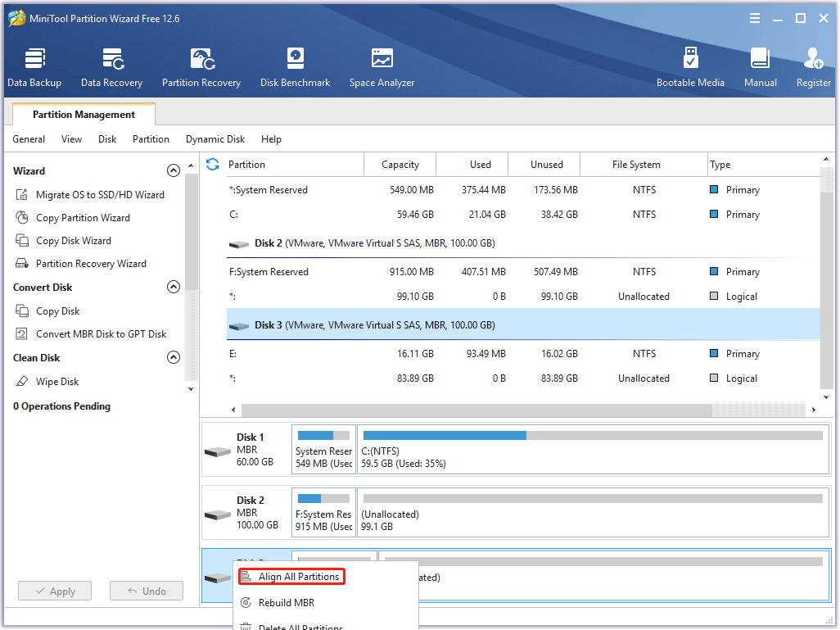
Task: Click the Disk 1 drive icon in the disk map
Action: pyautogui.click(x=218, y=452)
